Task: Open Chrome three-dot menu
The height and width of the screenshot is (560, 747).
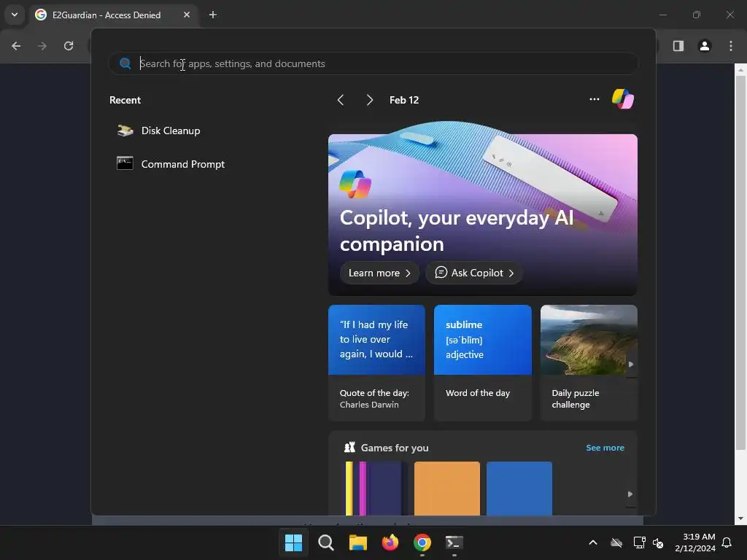Action: [731, 46]
